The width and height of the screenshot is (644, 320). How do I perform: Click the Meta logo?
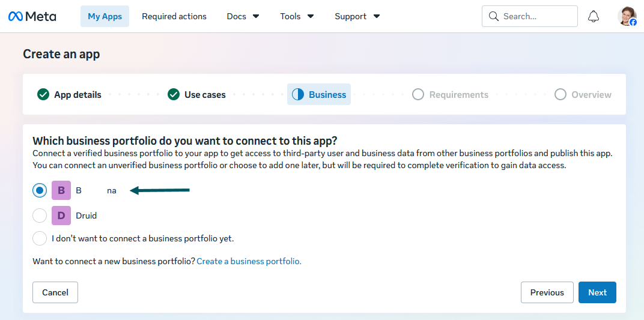32,16
